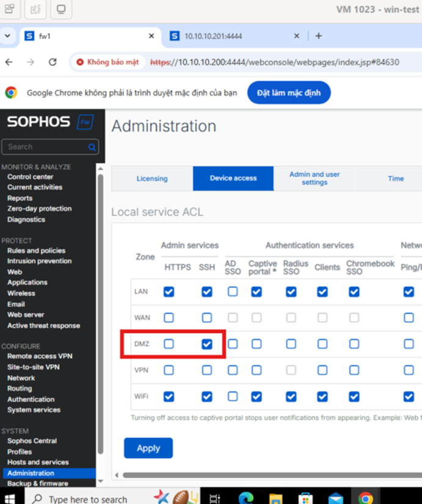
Task: Open File Explorer from the taskbar
Action: click(x=275, y=499)
